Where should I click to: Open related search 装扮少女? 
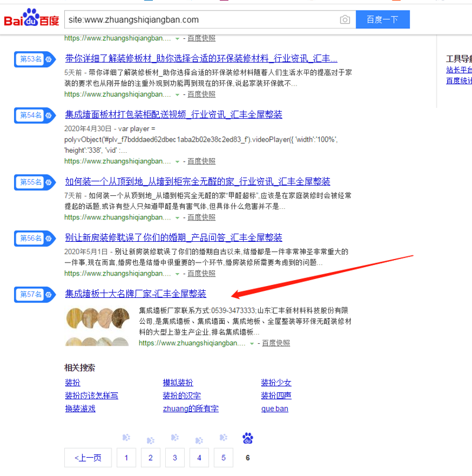tap(276, 382)
